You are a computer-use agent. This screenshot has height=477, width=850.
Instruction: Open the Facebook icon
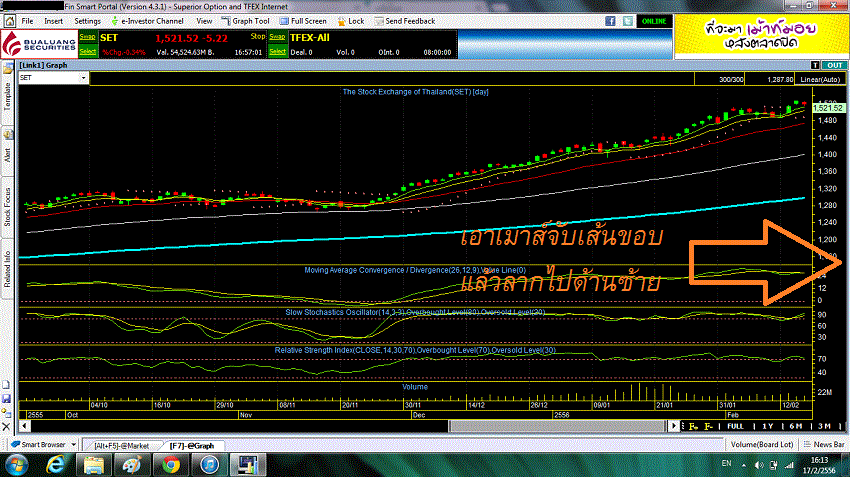610,21
